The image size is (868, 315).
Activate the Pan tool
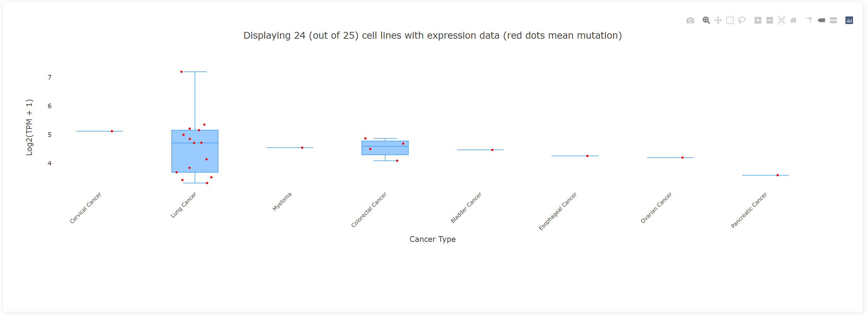718,20
